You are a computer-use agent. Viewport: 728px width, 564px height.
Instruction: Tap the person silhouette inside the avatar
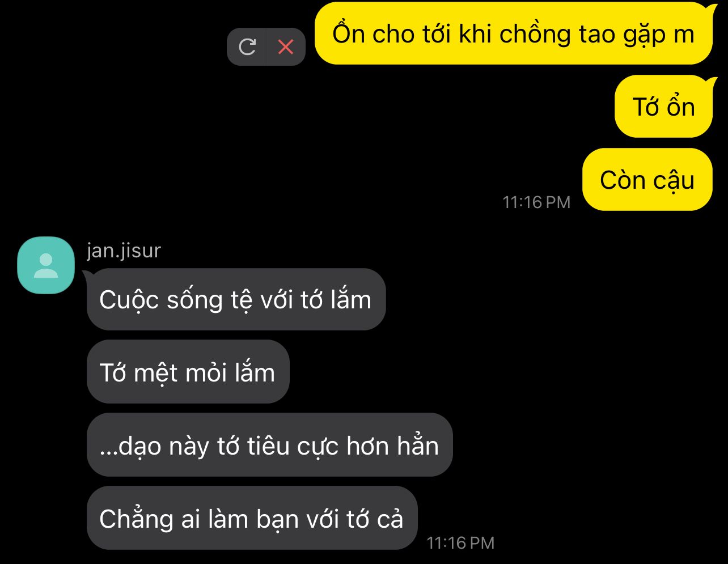(x=46, y=265)
